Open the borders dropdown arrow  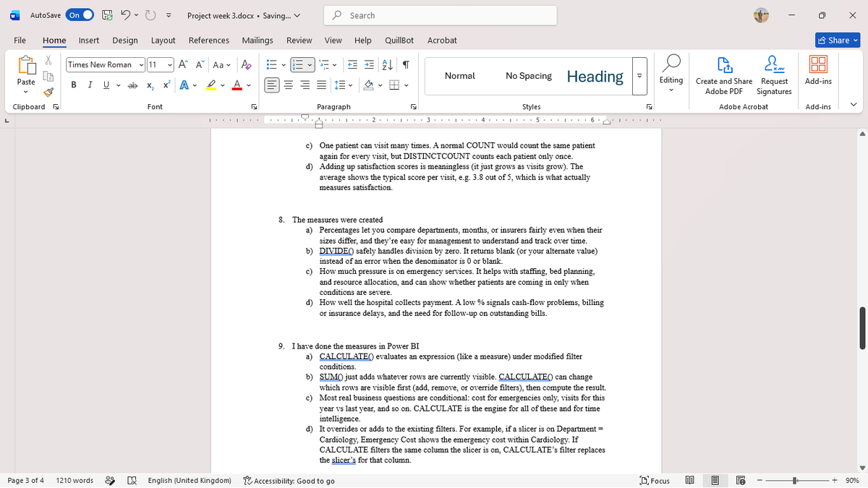[x=406, y=85]
